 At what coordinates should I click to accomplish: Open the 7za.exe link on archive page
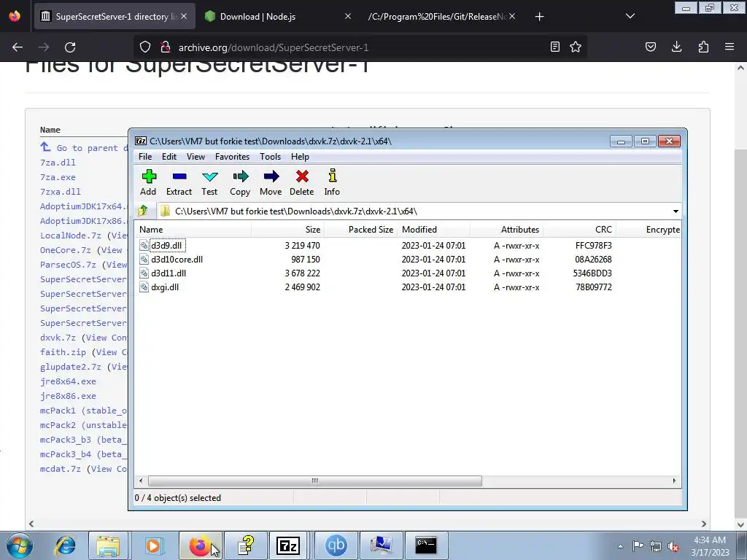tap(58, 177)
